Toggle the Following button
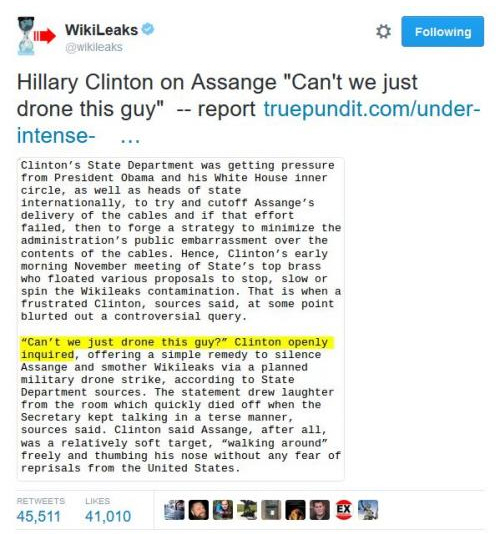The width and height of the screenshot is (502, 534). (x=442, y=31)
